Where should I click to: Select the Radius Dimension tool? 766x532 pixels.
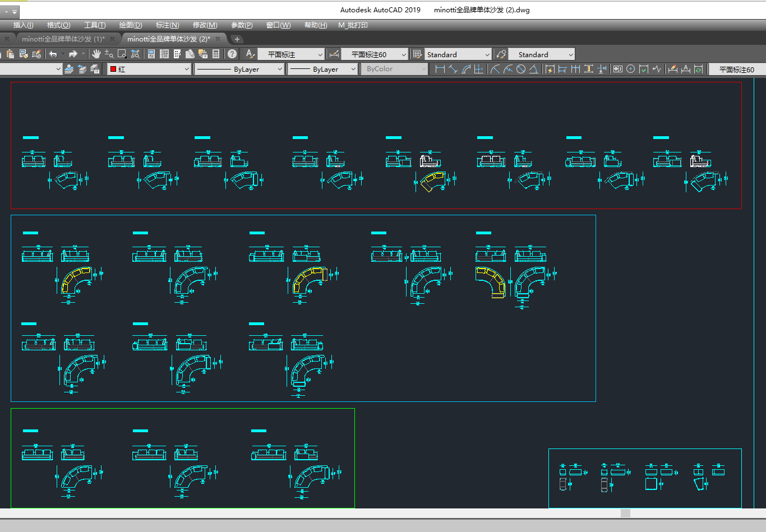pos(495,69)
